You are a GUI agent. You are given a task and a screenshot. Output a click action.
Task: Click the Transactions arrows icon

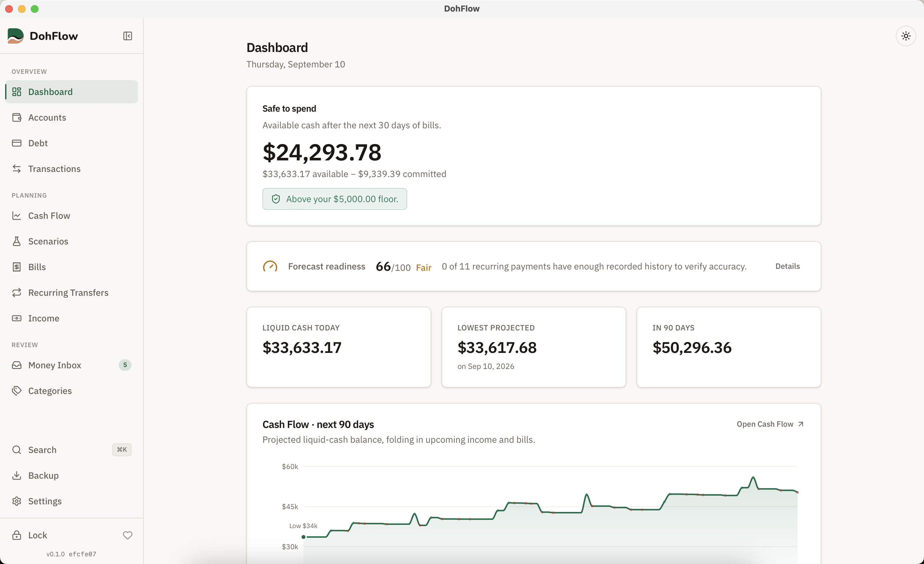(x=16, y=169)
